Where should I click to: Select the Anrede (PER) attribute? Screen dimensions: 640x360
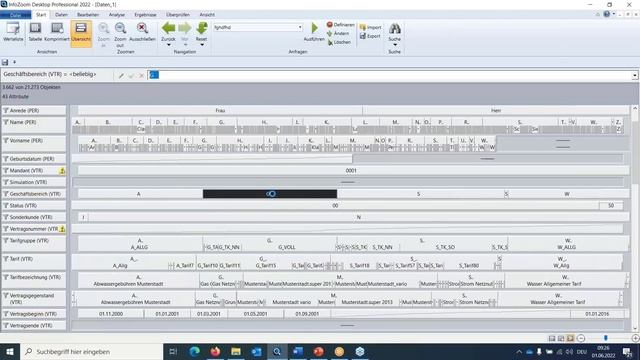click(x=33, y=111)
